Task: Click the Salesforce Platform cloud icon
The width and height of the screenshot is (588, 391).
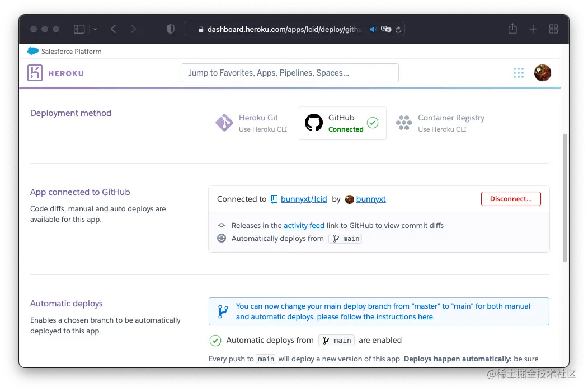Action: (x=32, y=51)
